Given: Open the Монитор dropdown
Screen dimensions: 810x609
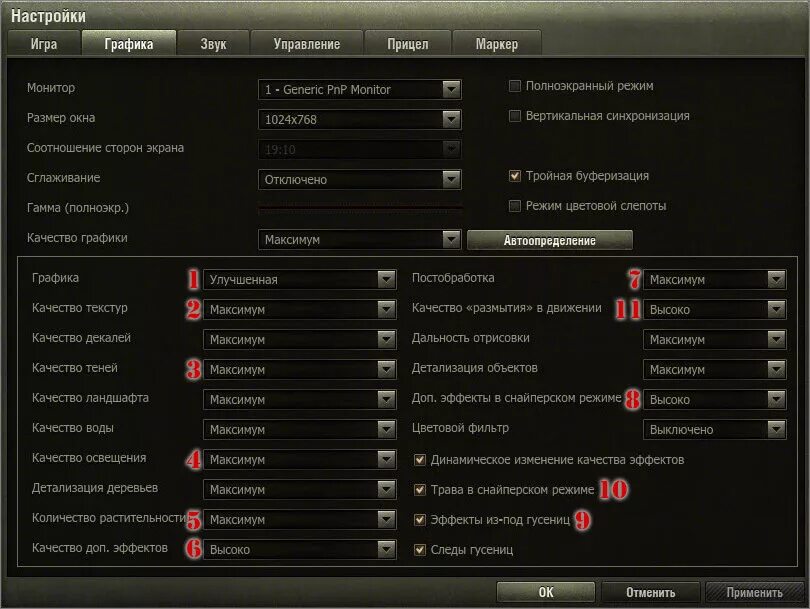Looking at the screenshot, I should coord(360,89).
